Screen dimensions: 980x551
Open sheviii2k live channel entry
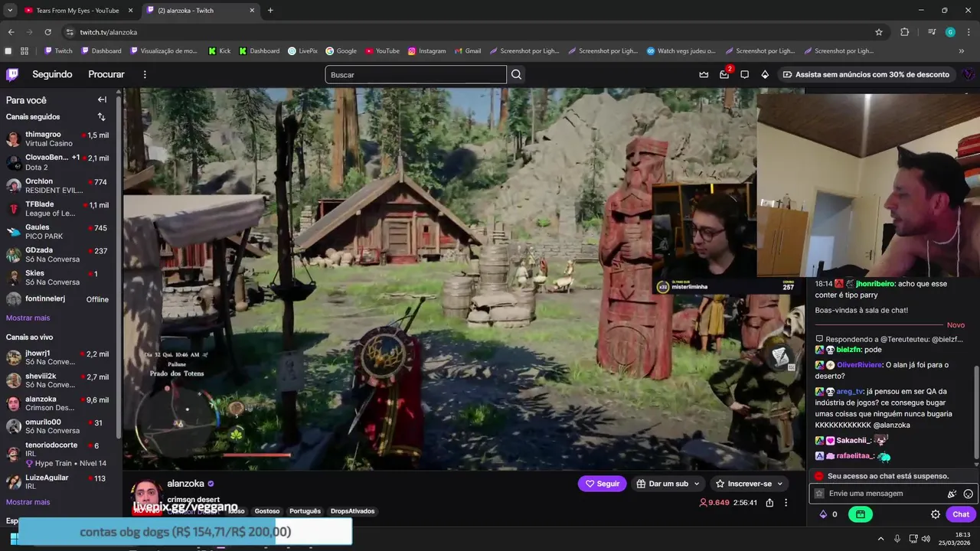tap(58, 380)
